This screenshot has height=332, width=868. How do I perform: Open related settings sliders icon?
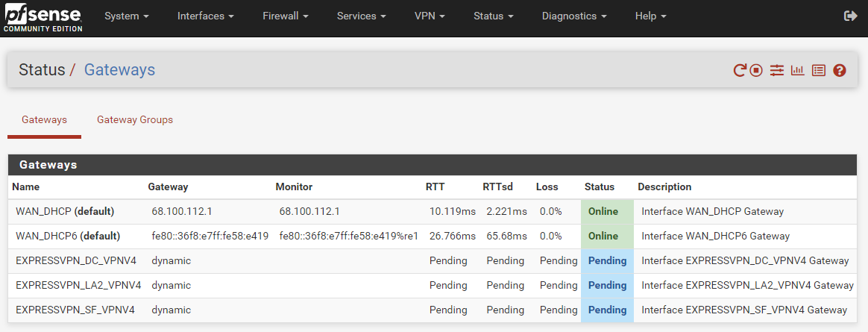tap(777, 70)
